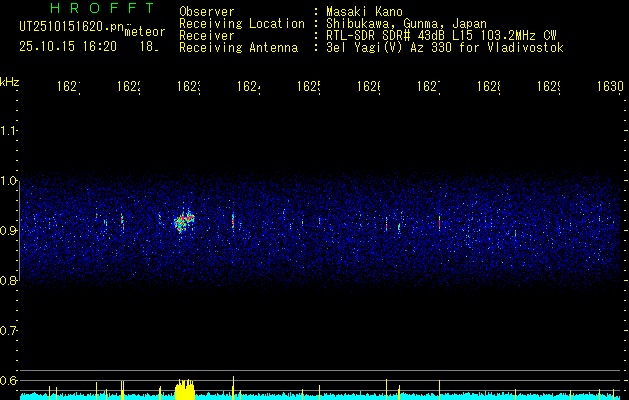Click the 'Receiver' field label
Image resolution: width=629 pixels, height=400 pixels.
coord(207,36)
